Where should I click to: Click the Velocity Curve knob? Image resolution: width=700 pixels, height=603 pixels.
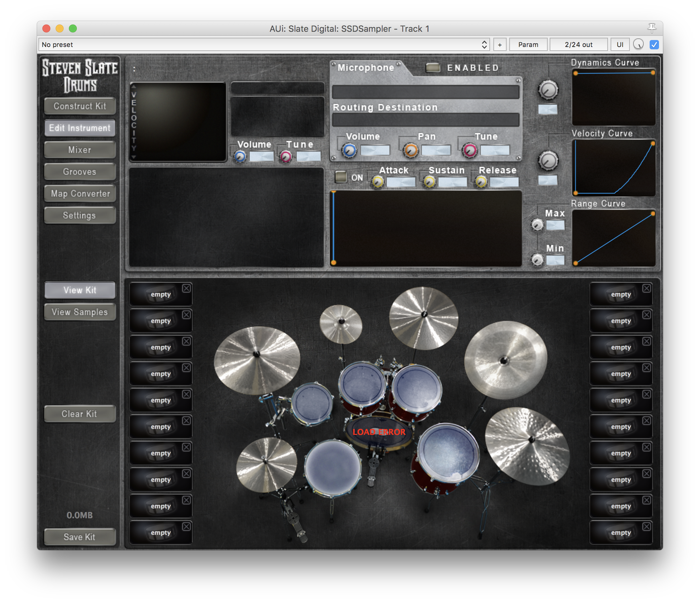click(x=548, y=161)
